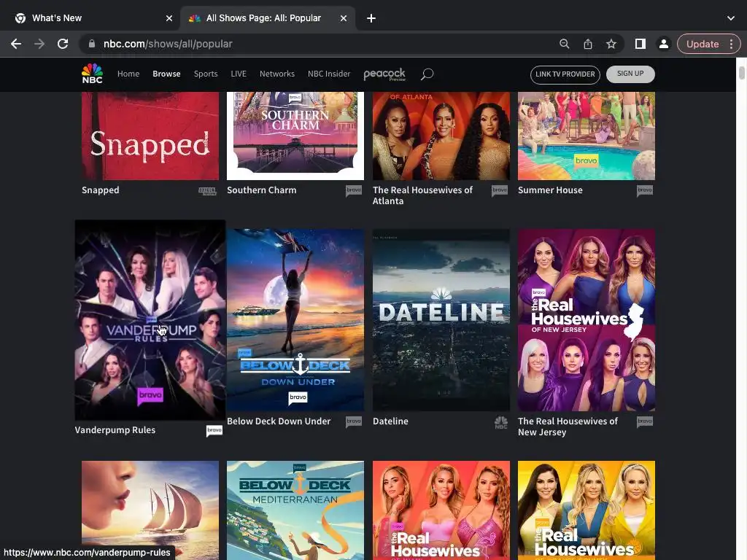
Task: Go back with the browser back arrow
Action: pos(16,44)
